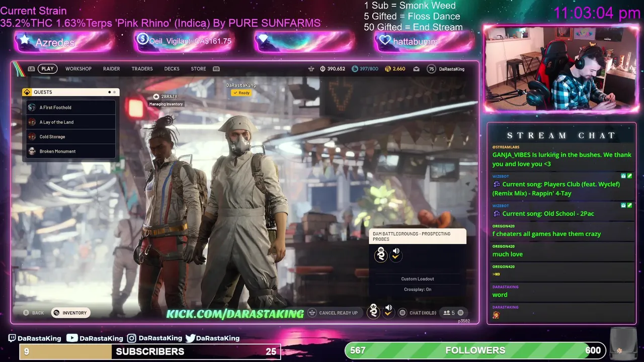Click the GANJA_VIBES lurking chat message
The image size is (644, 362).
[562, 159]
